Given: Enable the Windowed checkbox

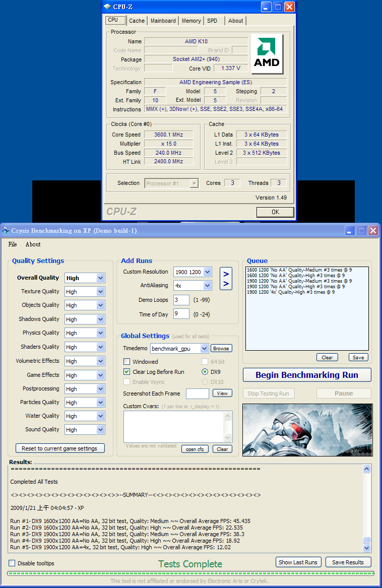Looking at the screenshot, I should click(127, 362).
